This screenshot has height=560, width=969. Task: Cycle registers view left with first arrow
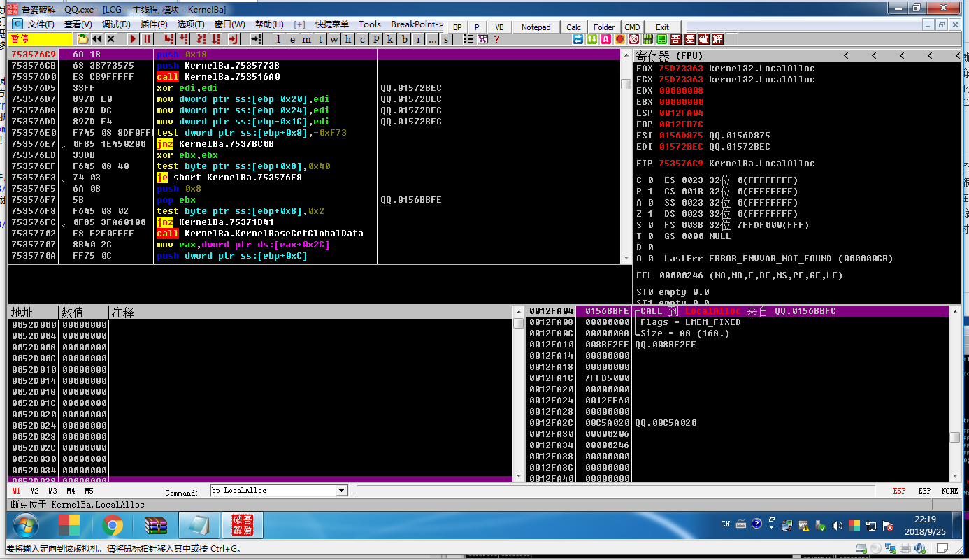[846, 56]
